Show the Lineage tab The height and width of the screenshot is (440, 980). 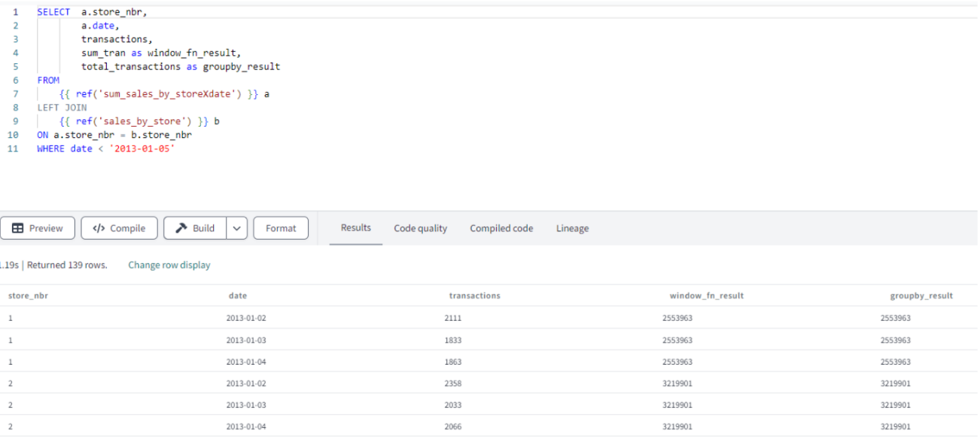coord(572,228)
